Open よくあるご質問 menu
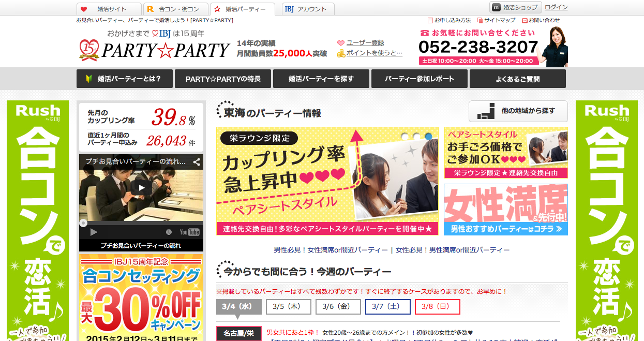The height and width of the screenshot is (341, 644). (x=518, y=79)
